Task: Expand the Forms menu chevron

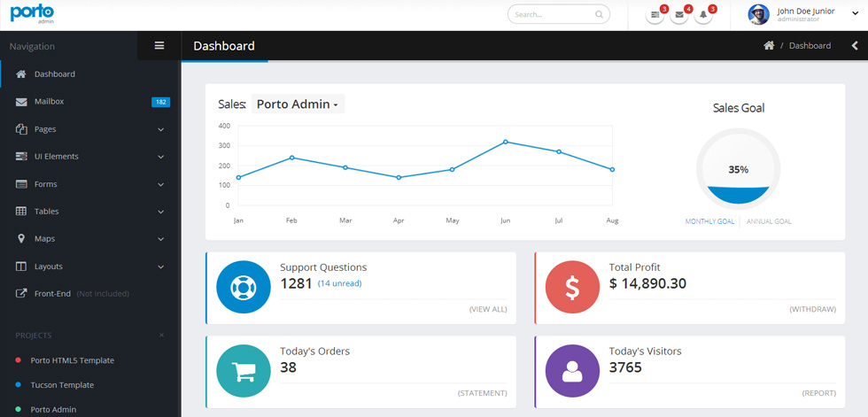Action: [160, 185]
